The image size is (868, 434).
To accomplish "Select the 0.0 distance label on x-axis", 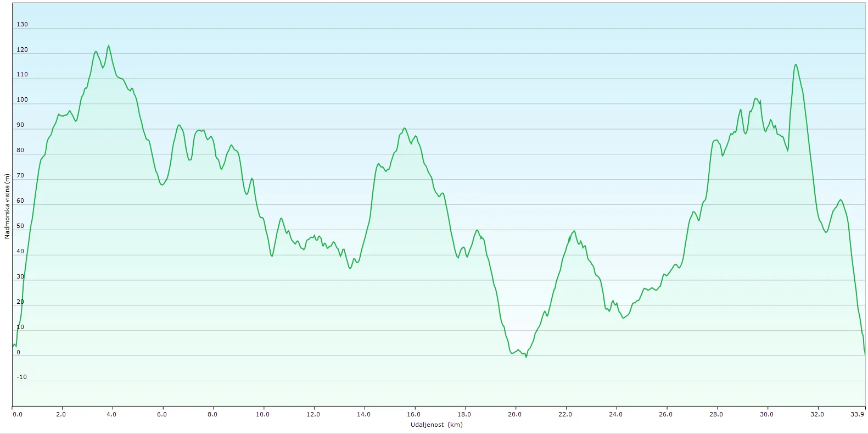I will 18,414.
